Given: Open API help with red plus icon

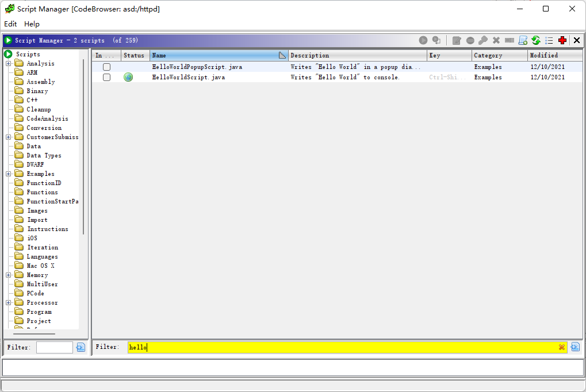Looking at the screenshot, I should pyautogui.click(x=562, y=40).
